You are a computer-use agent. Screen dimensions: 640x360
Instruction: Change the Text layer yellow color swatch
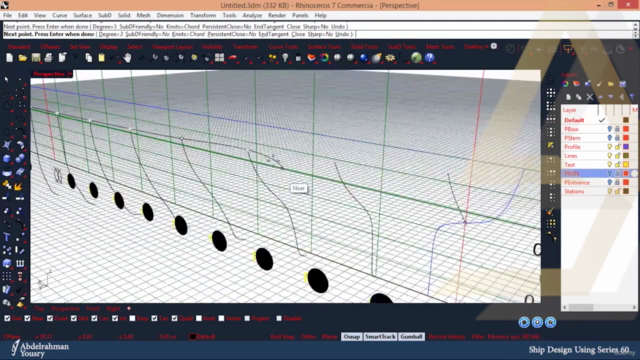coord(626,164)
